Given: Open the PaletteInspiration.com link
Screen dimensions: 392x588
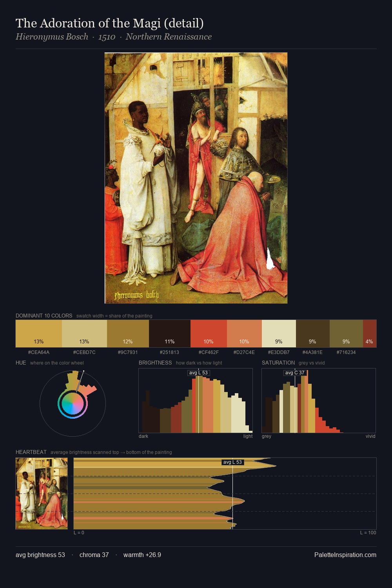Looking at the screenshot, I should [345, 555].
